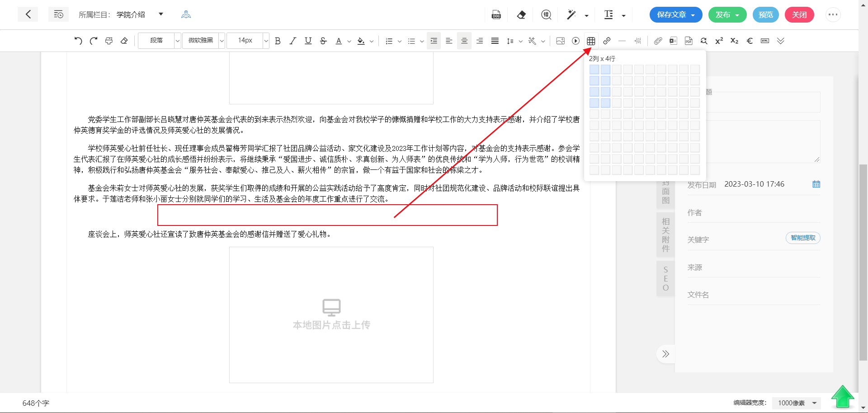
Task: Open the font color picker
Action: 339,41
